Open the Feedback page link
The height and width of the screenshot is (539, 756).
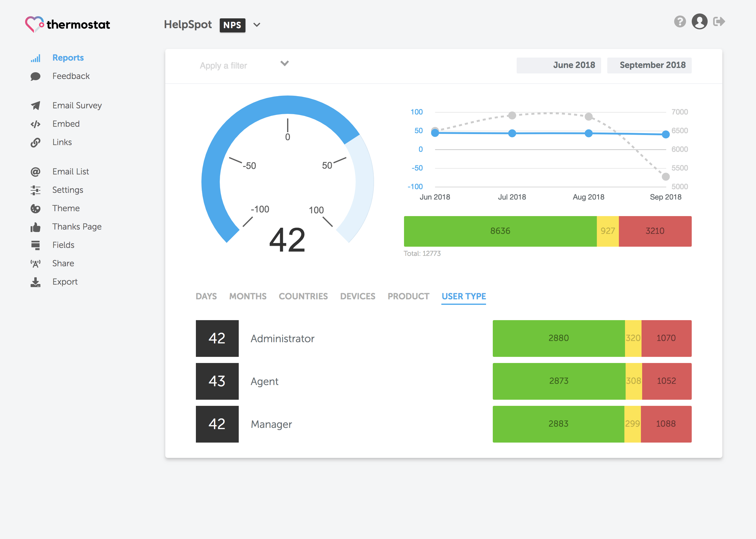(71, 76)
